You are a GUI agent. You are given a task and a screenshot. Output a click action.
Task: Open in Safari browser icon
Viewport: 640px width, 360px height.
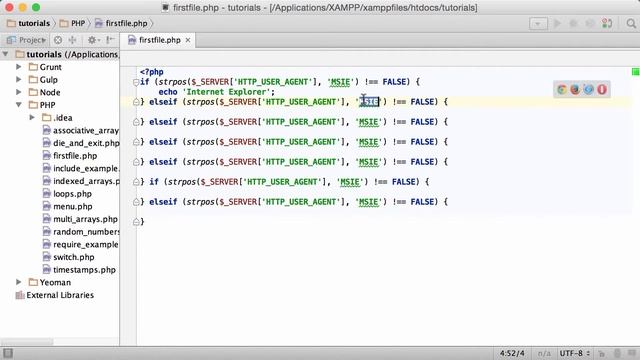(589, 89)
